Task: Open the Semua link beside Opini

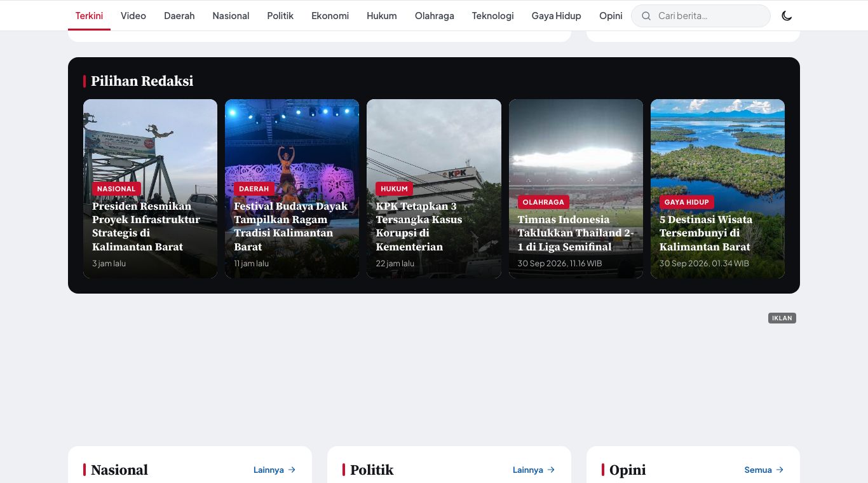Action: (x=764, y=470)
